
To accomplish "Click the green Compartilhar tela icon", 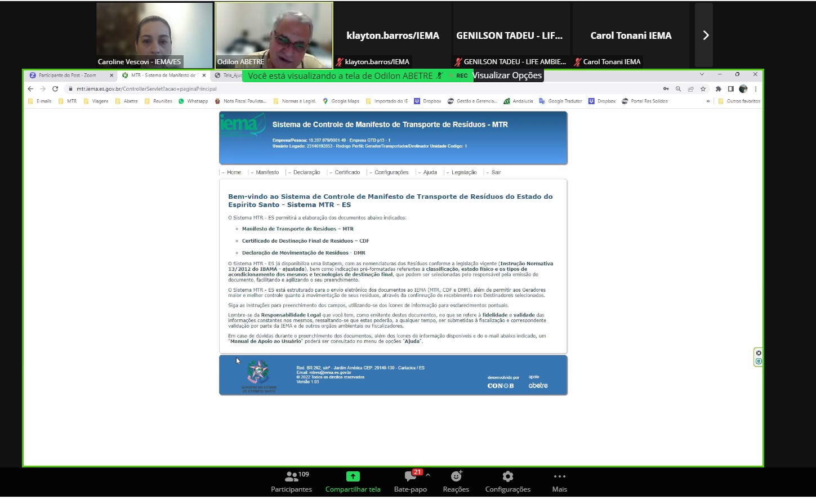I will pos(353,476).
